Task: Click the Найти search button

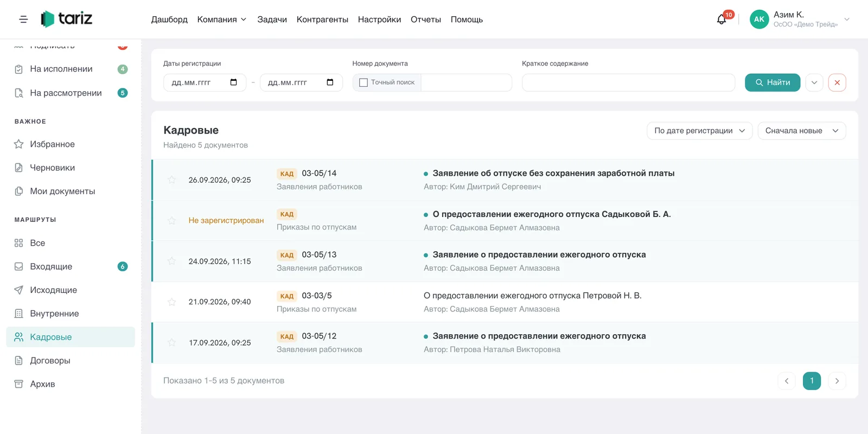Action: 773,82
